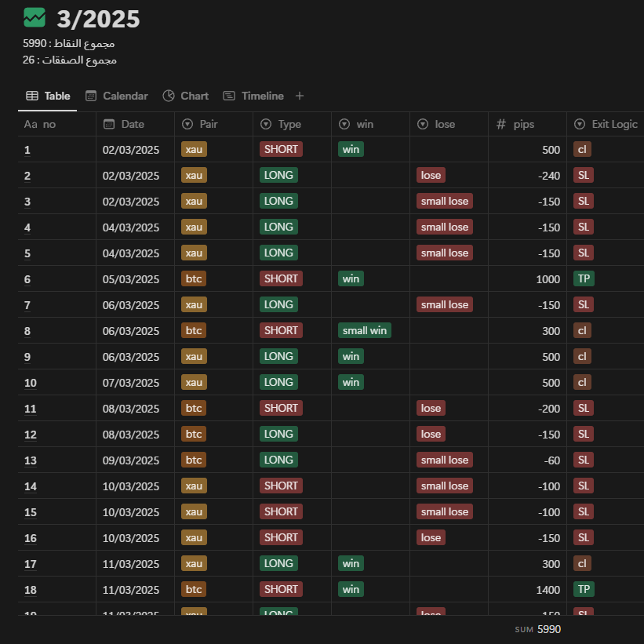Click the select icon in Pair header
644x644 pixels.
pyautogui.click(x=187, y=124)
